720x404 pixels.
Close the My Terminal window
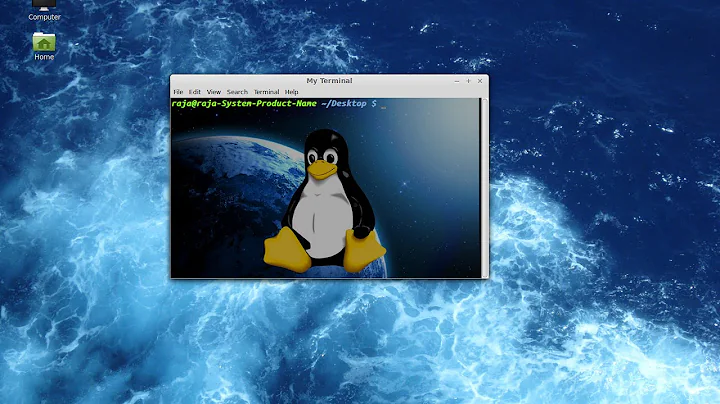[x=480, y=81]
